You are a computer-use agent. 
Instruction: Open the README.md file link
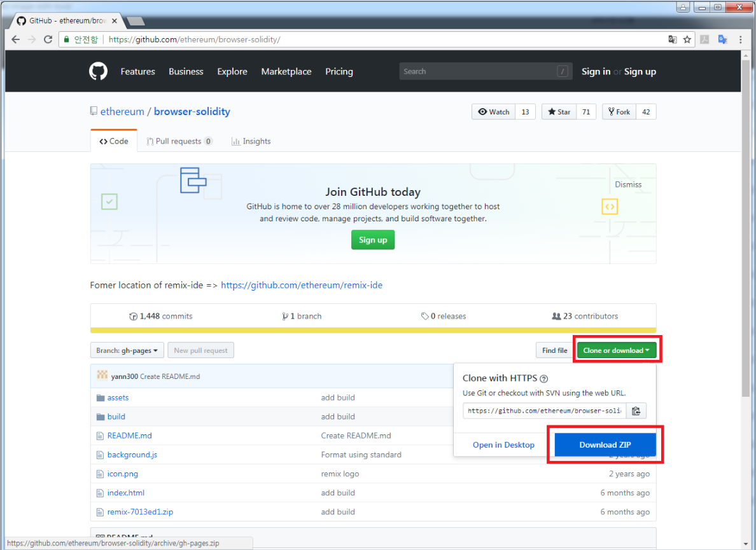129,436
